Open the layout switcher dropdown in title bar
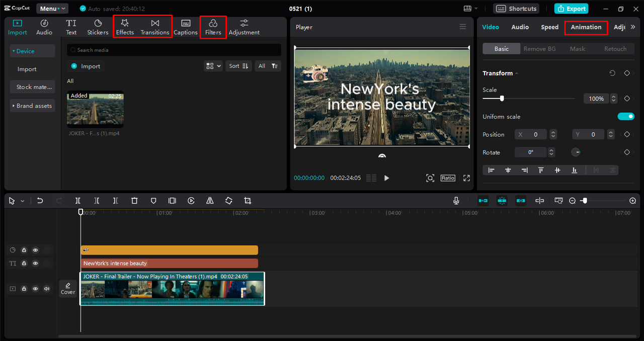644x341 pixels. [x=470, y=9]
